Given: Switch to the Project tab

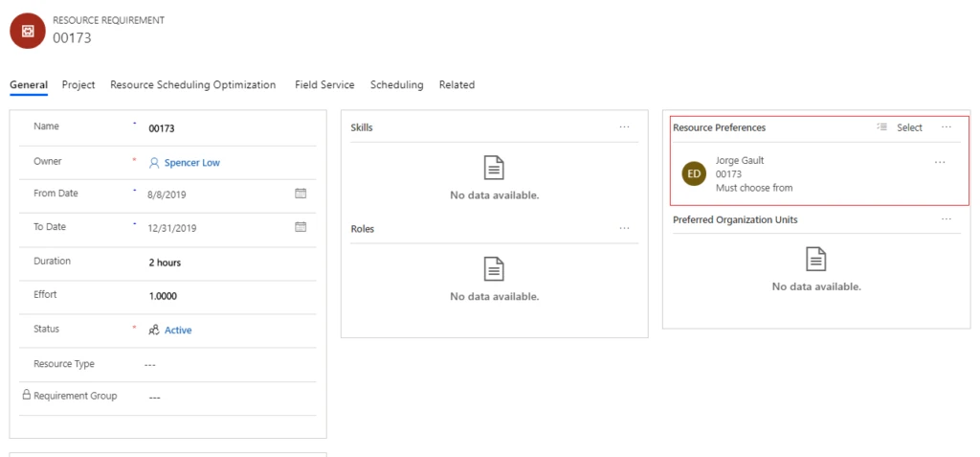Looking at the screenshot, I should (x=78, y=85).
